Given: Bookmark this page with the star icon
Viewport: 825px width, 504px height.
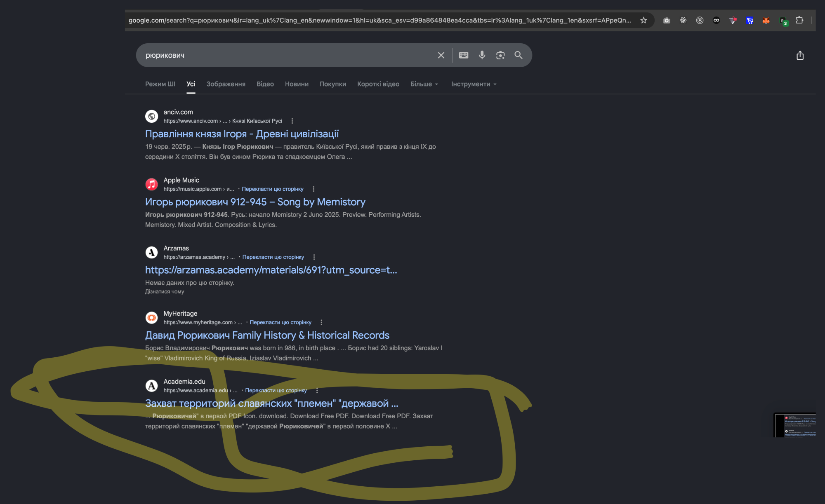Looking at the screenshot, I should [643, 20].
